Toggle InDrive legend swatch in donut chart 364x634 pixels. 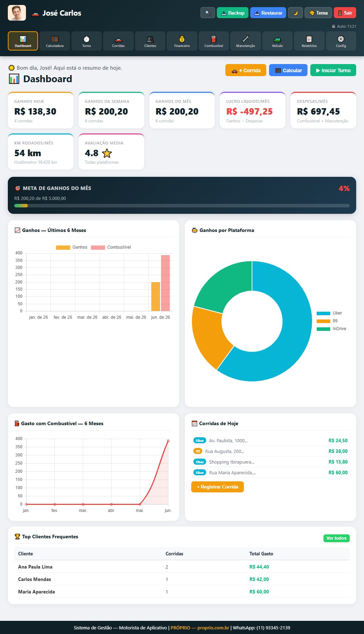[323, 329]
